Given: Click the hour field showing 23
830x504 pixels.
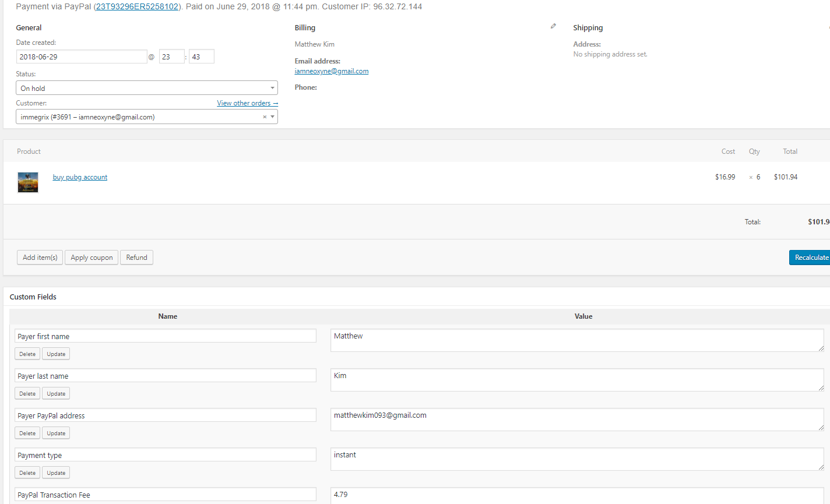Looking at the screenshot, I should tap(172, 57).
